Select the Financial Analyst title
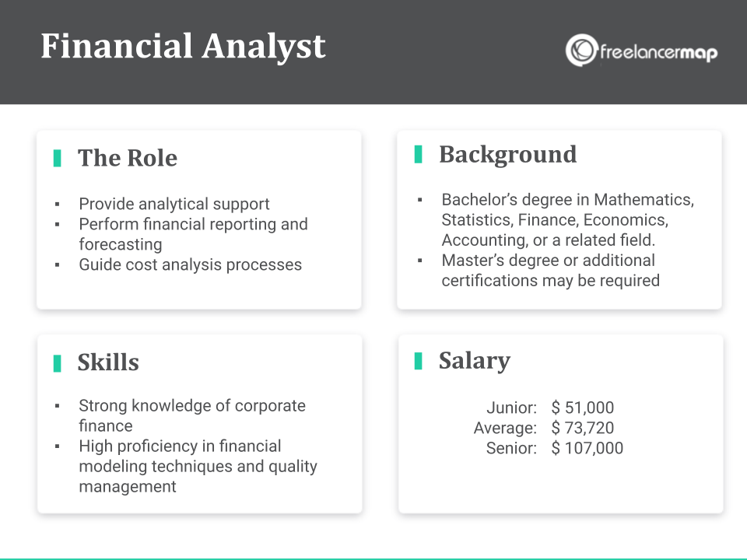This screenshot has height=560, width=747. tap(183, 47)
